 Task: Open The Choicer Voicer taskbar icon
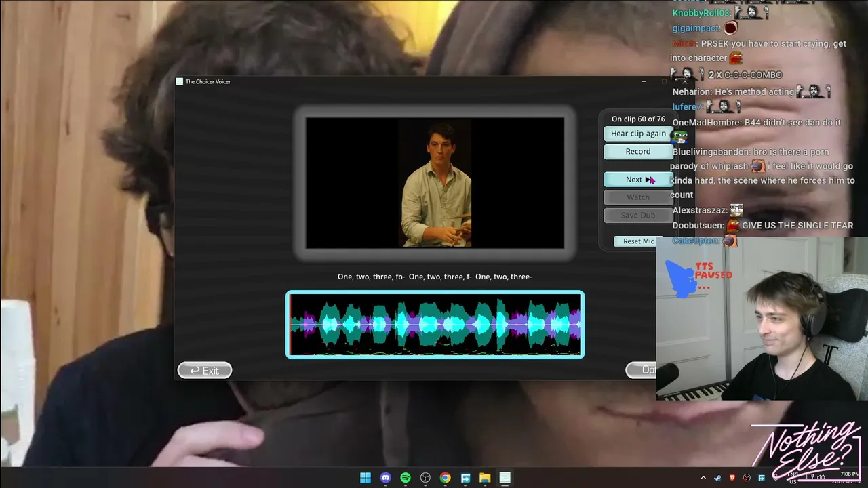click(505, 478)
